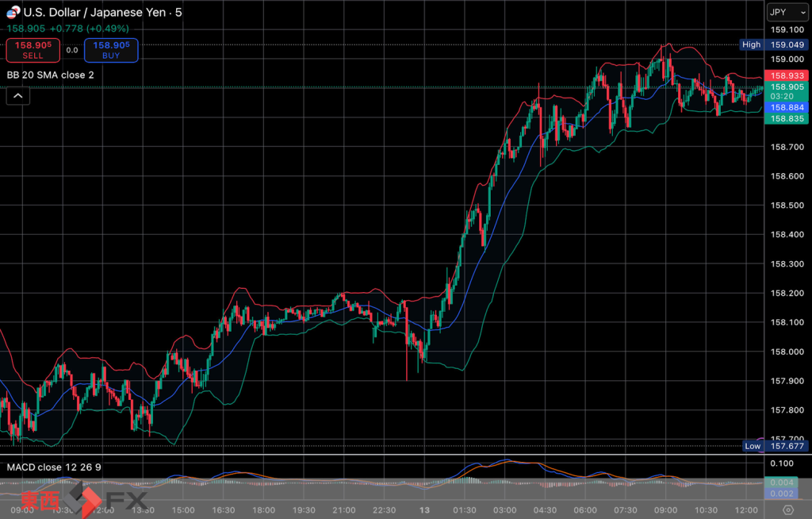Click the current price 158.905 countdown label

[786, 91]
